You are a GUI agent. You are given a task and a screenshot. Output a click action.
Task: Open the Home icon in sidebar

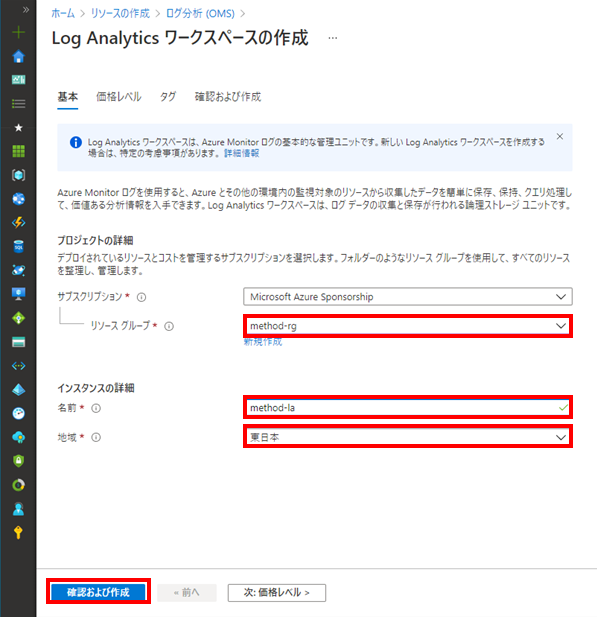click(x=18, y=56)
